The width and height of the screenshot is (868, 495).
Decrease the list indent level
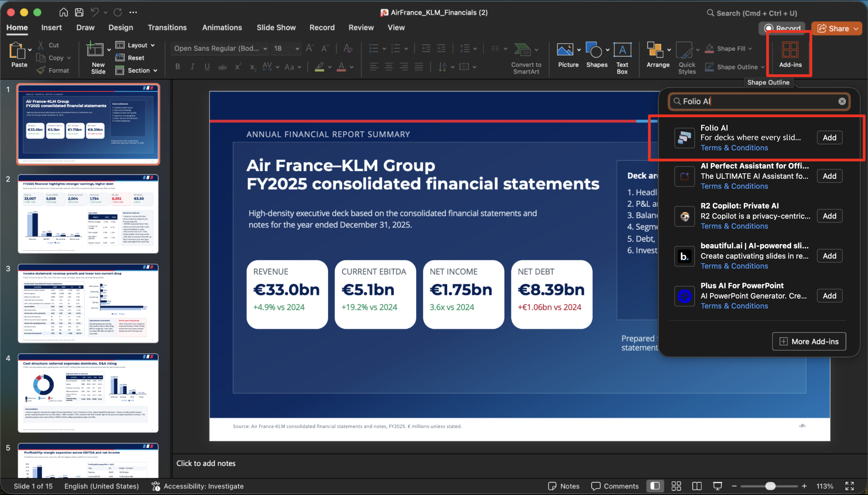[426, 48]
